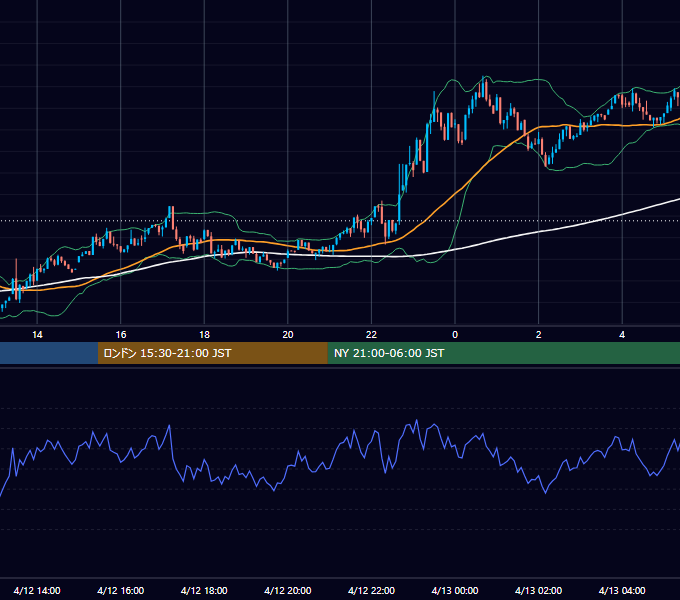680x600 pixels.
Task: Click the '16' hour axis label
Action: 121,335
